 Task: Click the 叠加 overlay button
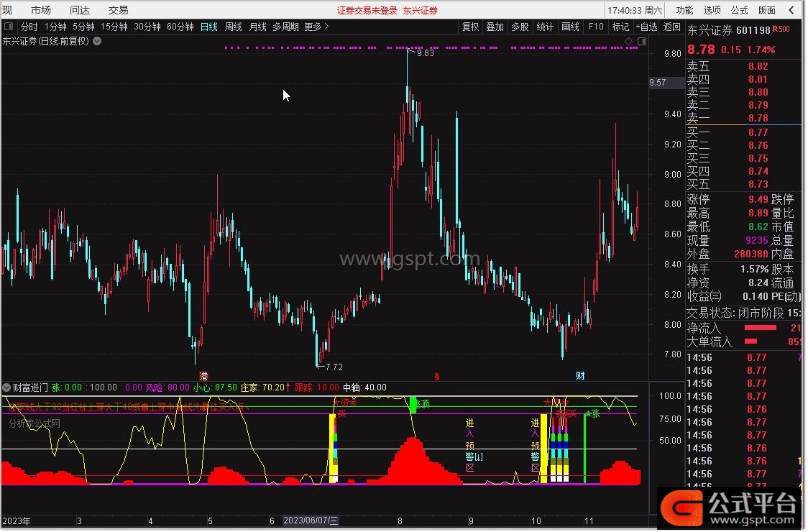point(495,27)
